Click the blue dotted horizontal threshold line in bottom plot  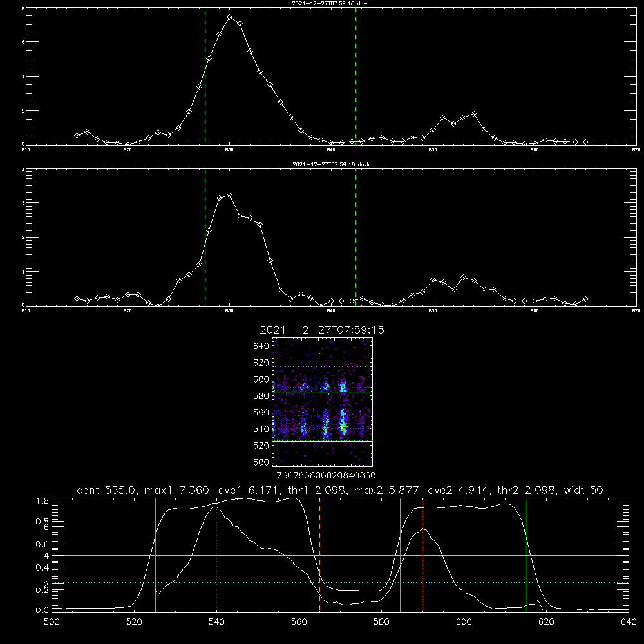tap(340, 582)
